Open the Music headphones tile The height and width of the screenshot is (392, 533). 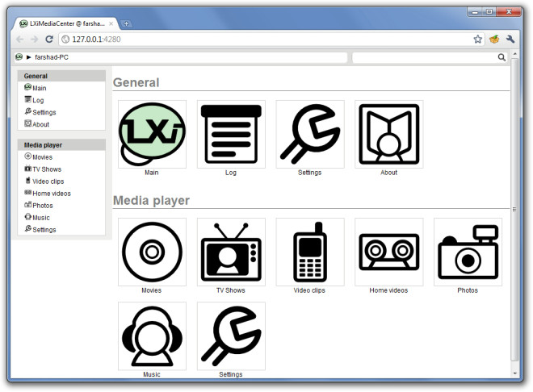tap(152, 336)
